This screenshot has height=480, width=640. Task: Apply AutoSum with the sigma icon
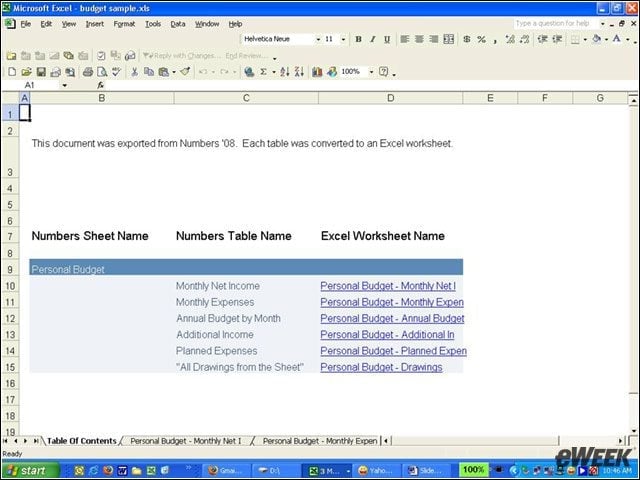click(x=264, y=72)
